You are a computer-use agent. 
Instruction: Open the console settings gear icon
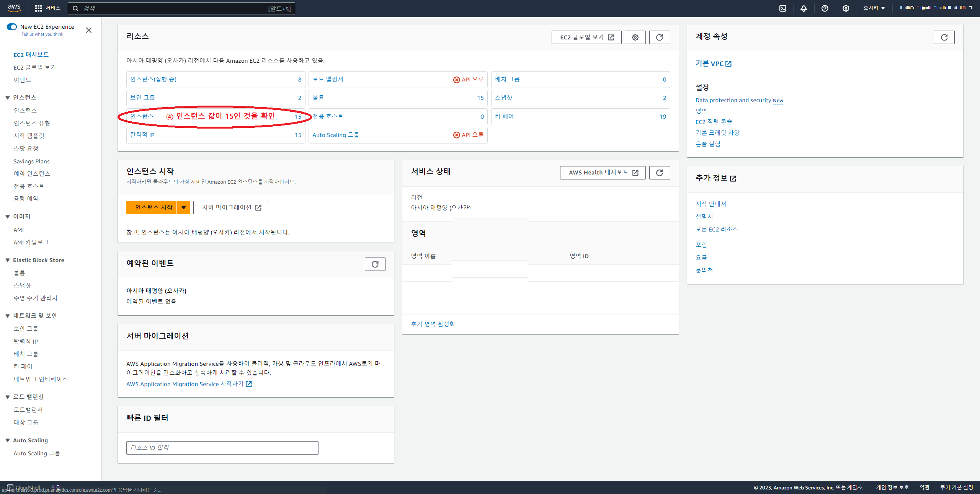(846, 8)
